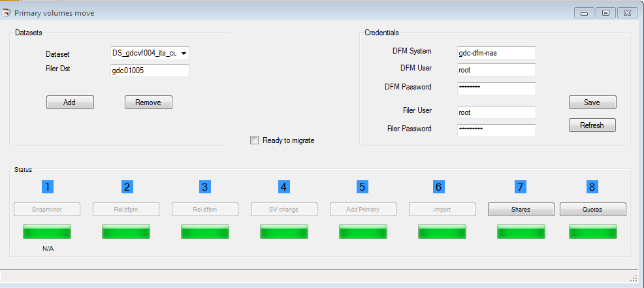Run the Quotas step
644x288 pixels.
pos(592,209)
